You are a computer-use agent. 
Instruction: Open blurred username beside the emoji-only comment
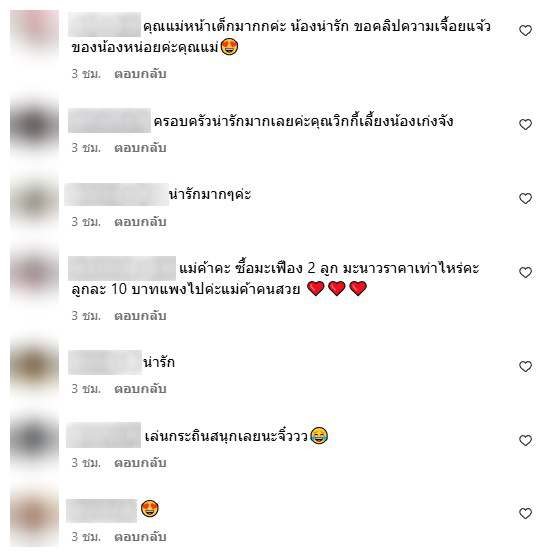(x=102, y=511)
